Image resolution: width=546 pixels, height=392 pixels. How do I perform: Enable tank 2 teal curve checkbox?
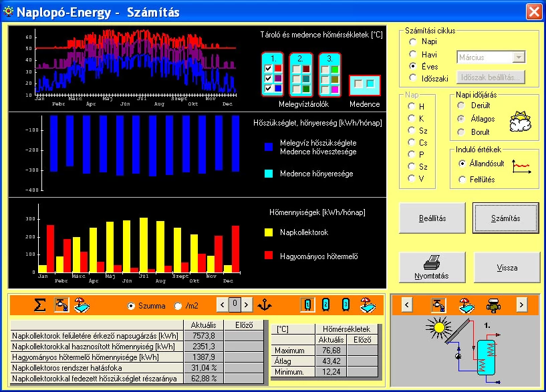pos(296,79)
